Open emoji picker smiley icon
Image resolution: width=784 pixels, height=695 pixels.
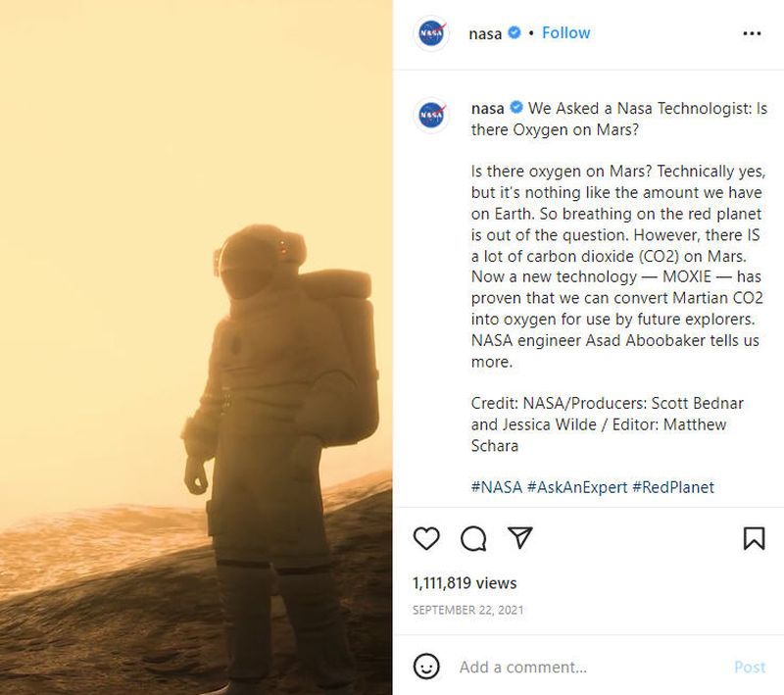(426, 667)
